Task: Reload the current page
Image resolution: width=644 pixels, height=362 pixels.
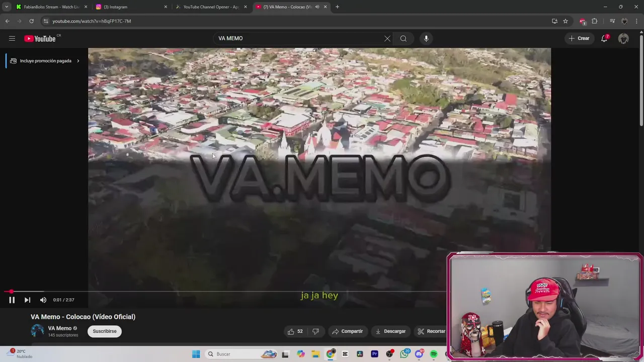Action: [31, 21]
